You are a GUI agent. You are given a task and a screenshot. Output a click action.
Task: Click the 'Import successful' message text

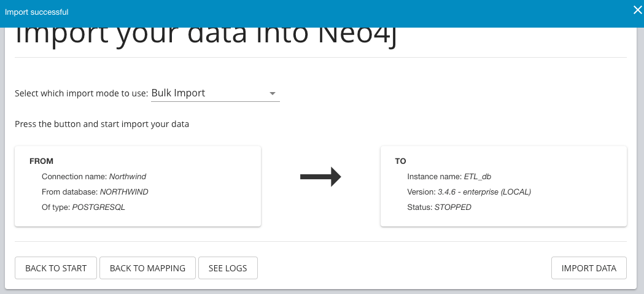37,12
